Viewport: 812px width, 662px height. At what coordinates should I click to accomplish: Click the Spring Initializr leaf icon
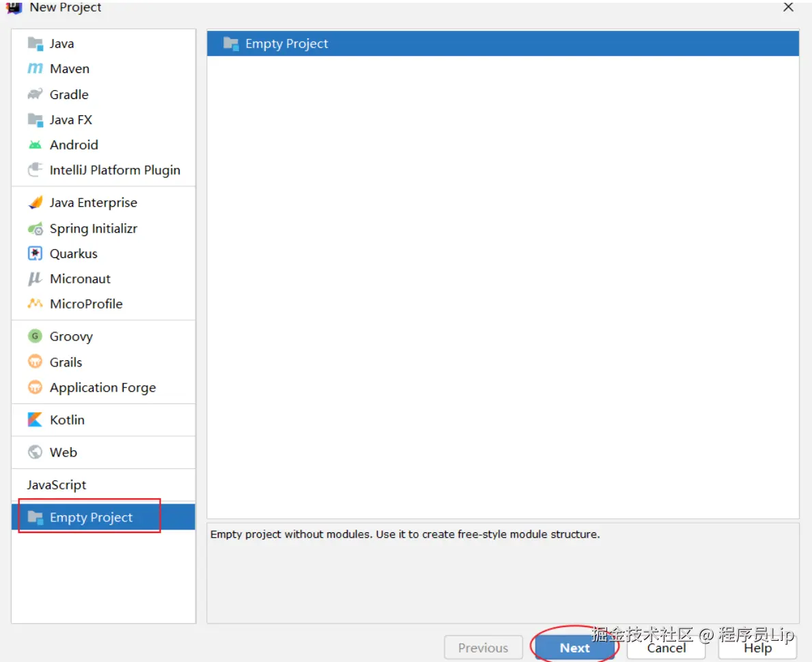pyautogui.click(x=36, y=228)
